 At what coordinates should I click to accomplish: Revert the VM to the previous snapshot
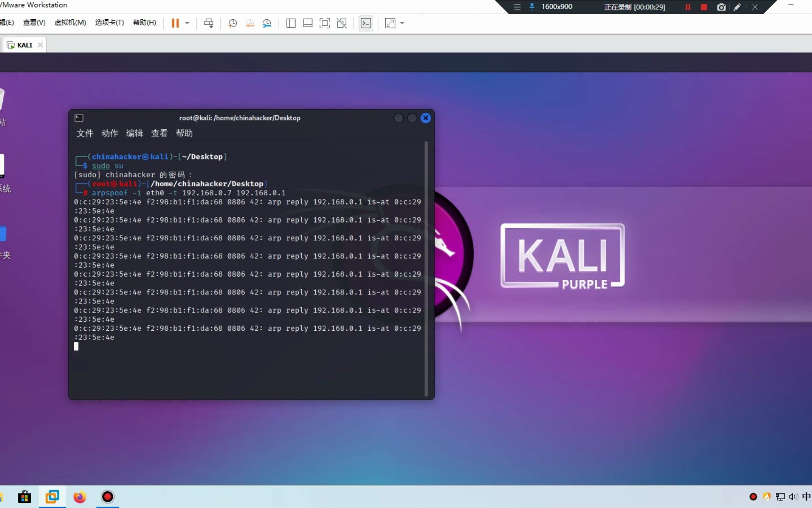[250, 23]
